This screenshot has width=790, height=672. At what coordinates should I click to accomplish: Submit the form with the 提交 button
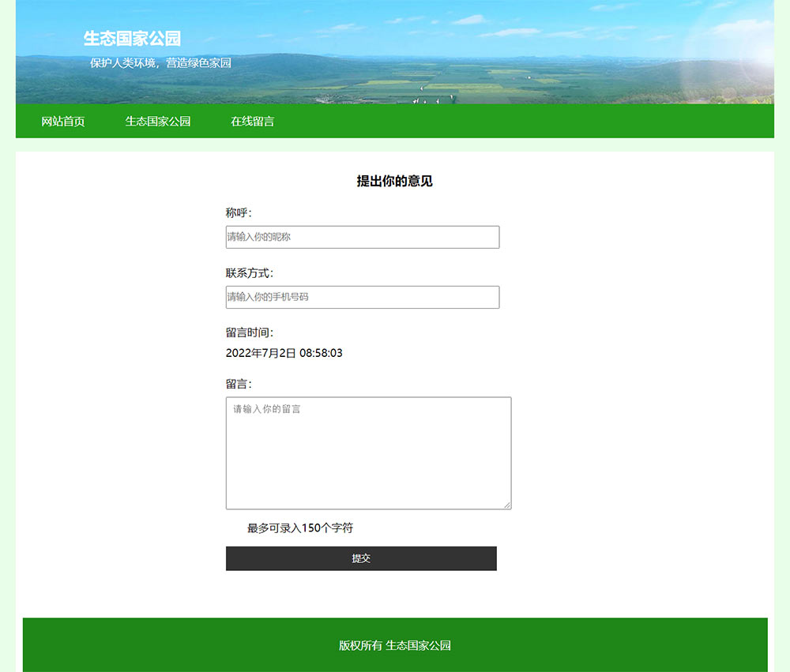[361, 558]
